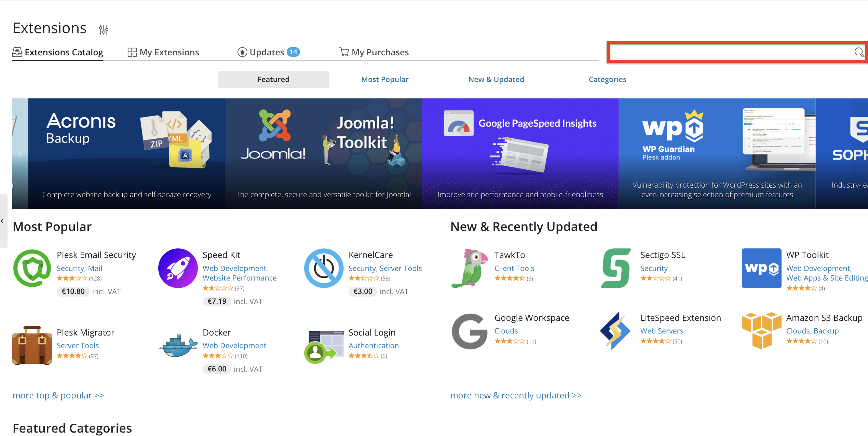
Task: Select the Most Popular filter
Action: [385, 79]
